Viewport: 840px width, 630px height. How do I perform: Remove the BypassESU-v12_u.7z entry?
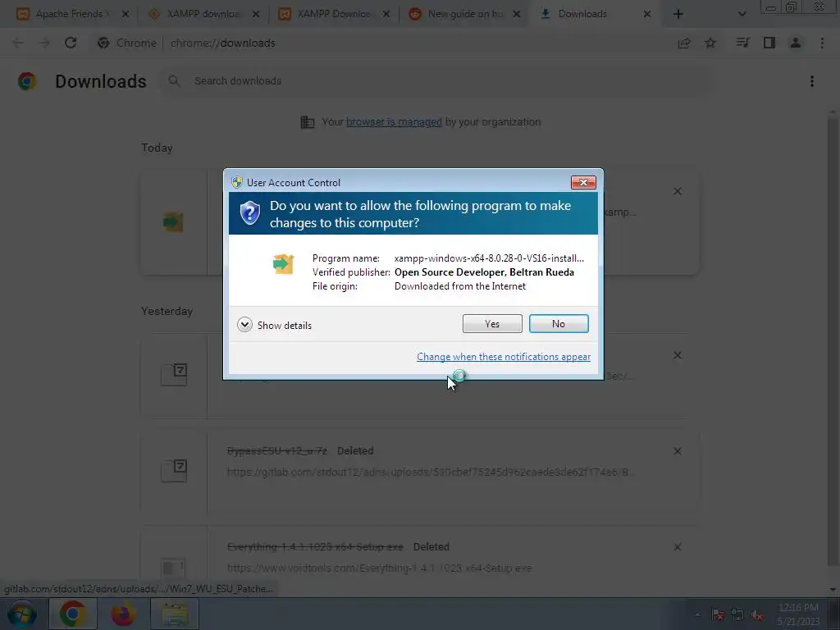tap(678, 451)
